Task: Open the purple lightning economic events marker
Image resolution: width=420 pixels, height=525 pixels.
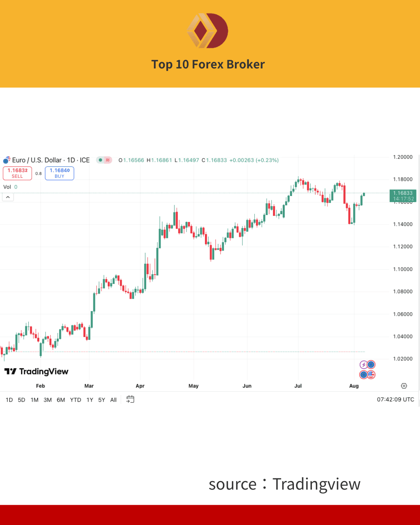Action: click(364, 365)
